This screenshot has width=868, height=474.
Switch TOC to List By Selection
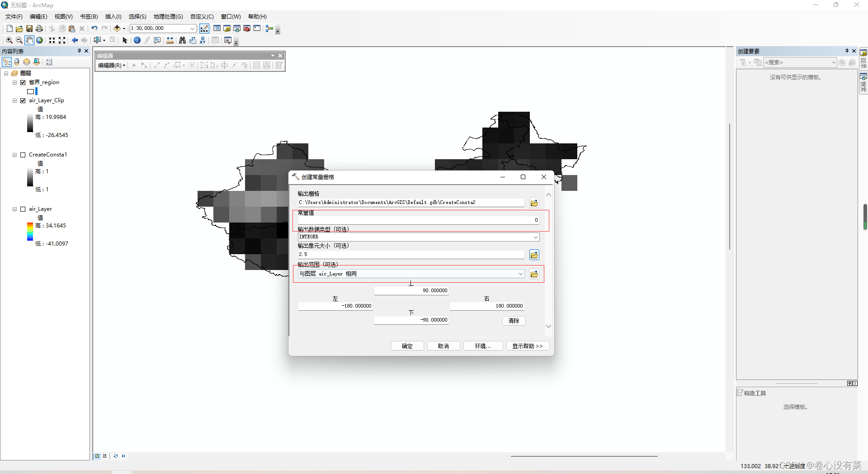pyautogui.click(x=37, y=62)
